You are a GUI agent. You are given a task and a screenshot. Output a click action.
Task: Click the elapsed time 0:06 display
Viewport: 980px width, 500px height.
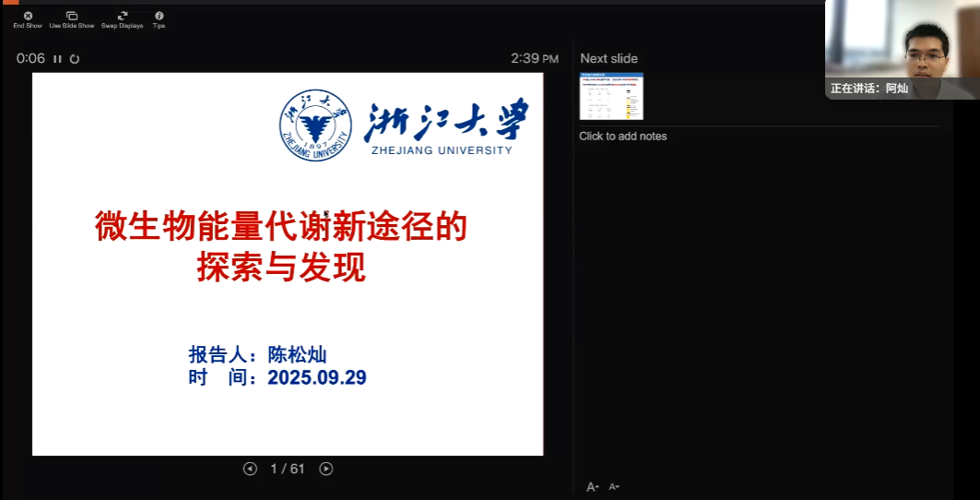30,58
